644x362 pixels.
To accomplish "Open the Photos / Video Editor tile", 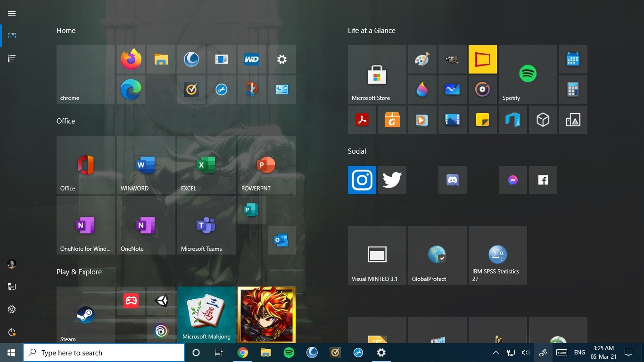I will click(x=453, y=120).
